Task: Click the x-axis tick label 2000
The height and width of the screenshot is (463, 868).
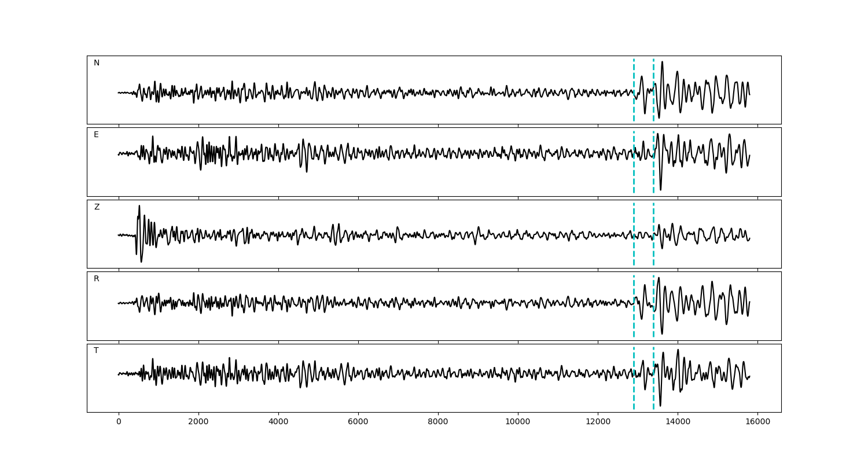Action: 198,422
